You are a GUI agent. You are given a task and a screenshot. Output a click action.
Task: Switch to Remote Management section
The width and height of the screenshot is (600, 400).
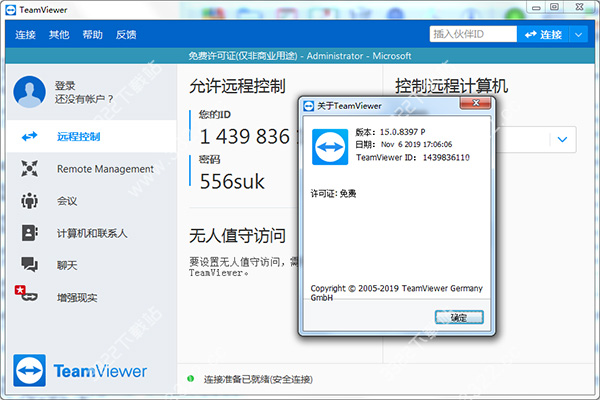91,168
